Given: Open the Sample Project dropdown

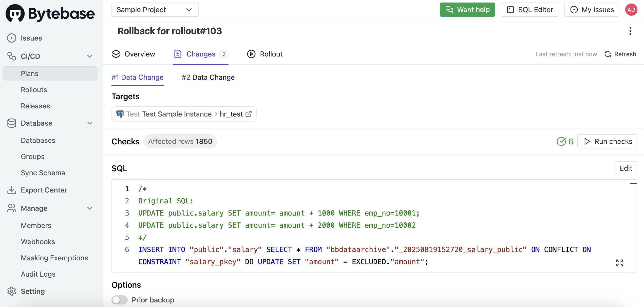Looking at the screenshot, I should (155, 10).
